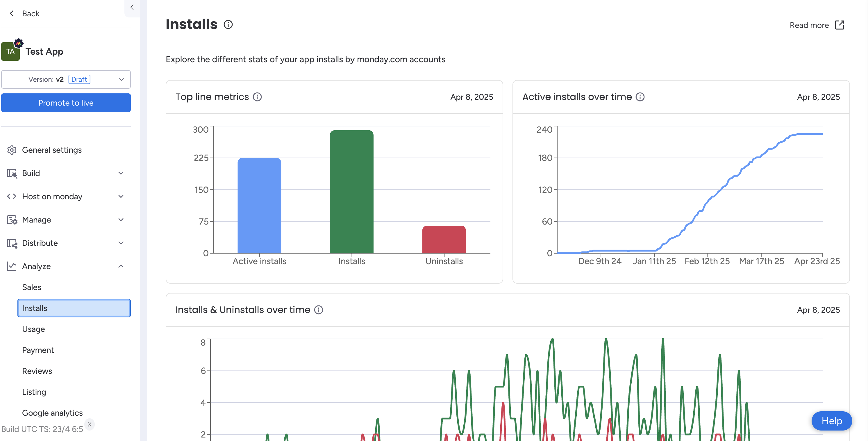Click the Installs & Uninstalls over time info icon
Viewport: 868px width, 441px height.
[x=318, y=310]
